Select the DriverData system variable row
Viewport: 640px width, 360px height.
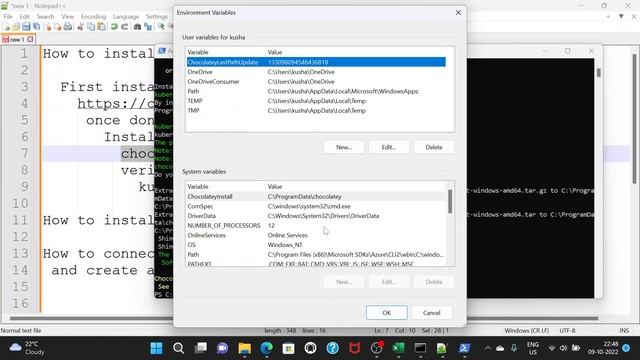[316, 216]
